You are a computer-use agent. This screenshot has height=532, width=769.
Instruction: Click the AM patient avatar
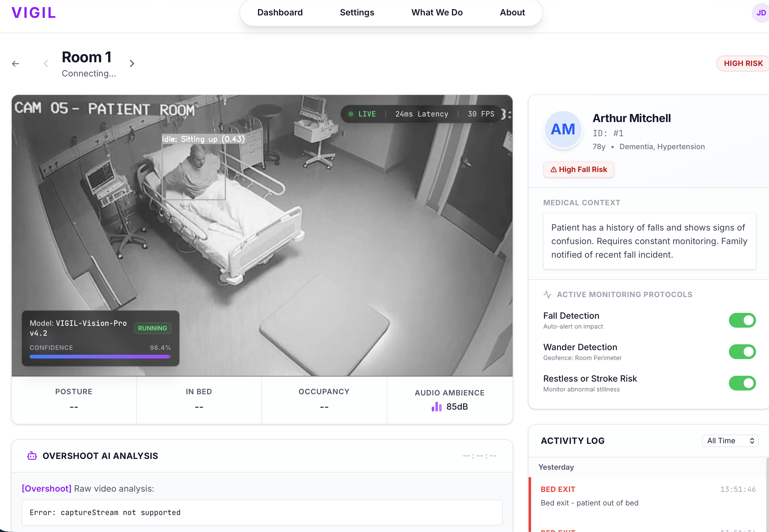[x=563, y=130]
